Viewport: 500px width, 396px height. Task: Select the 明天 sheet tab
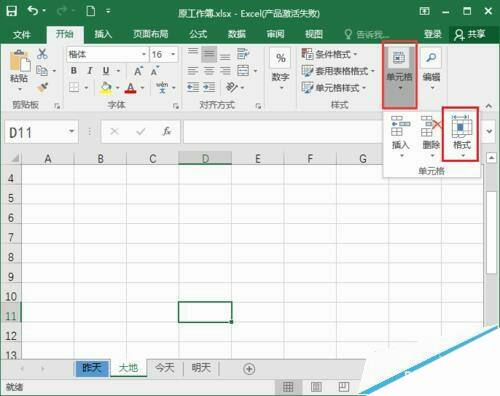tap(201, 368)
